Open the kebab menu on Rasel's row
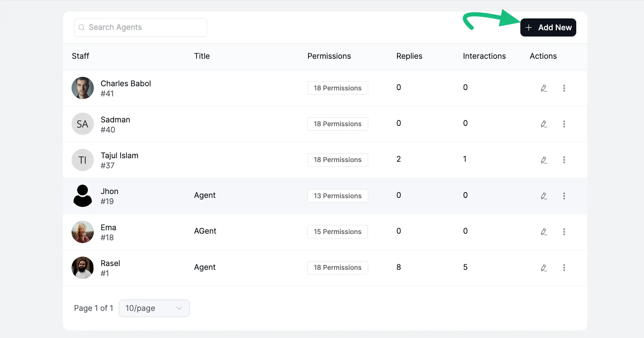The width and height of the screenshot is (644, 338). point(564,268)
